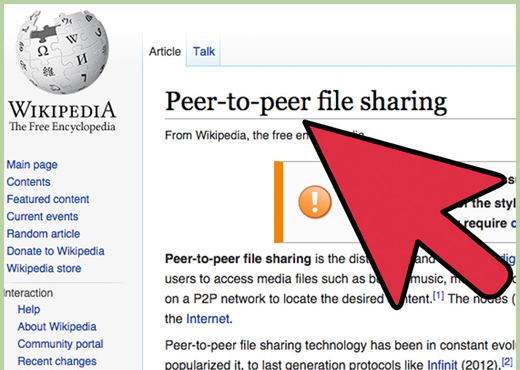Click the bold Peer-to-peer file sharing text
The height and width of the screenshot is (370, 520).
238,259
